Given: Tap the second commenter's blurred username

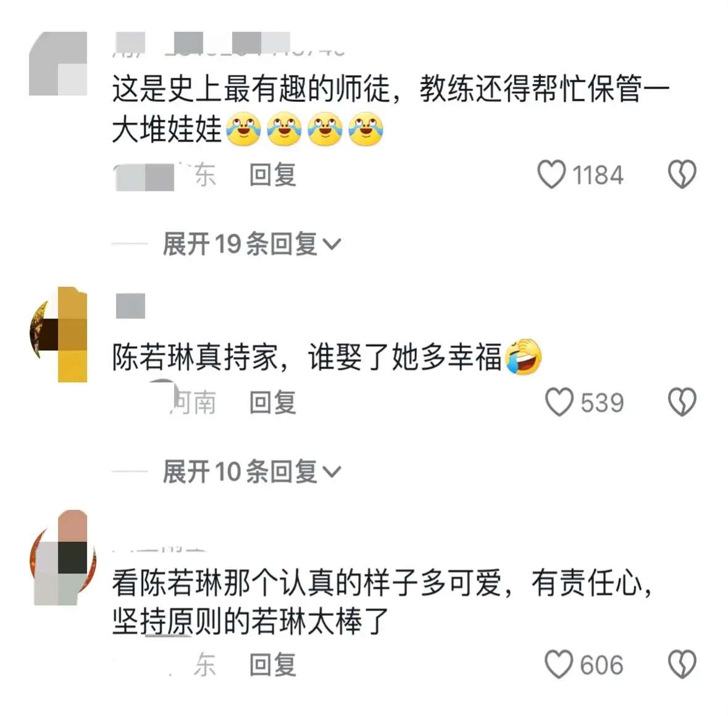Looking at the screenshot, I should [130, 306].
